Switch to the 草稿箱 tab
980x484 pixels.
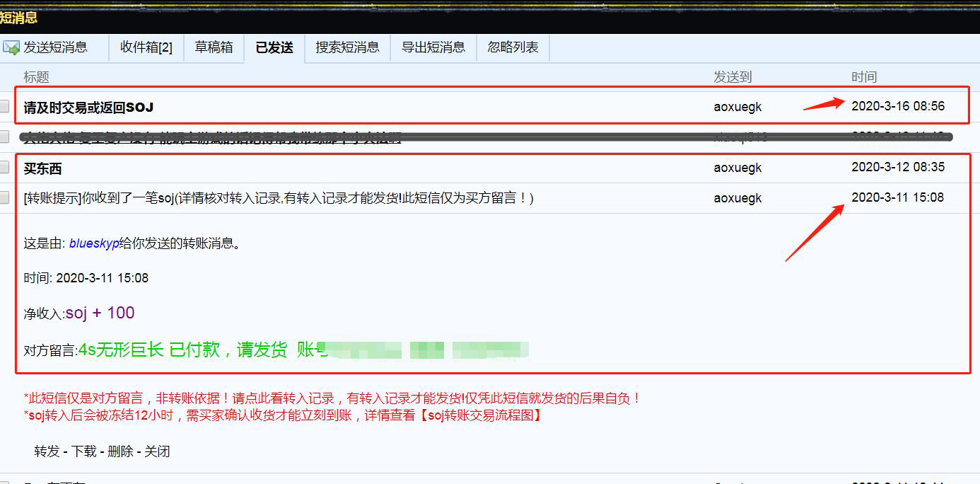click(x=214, y=47)
